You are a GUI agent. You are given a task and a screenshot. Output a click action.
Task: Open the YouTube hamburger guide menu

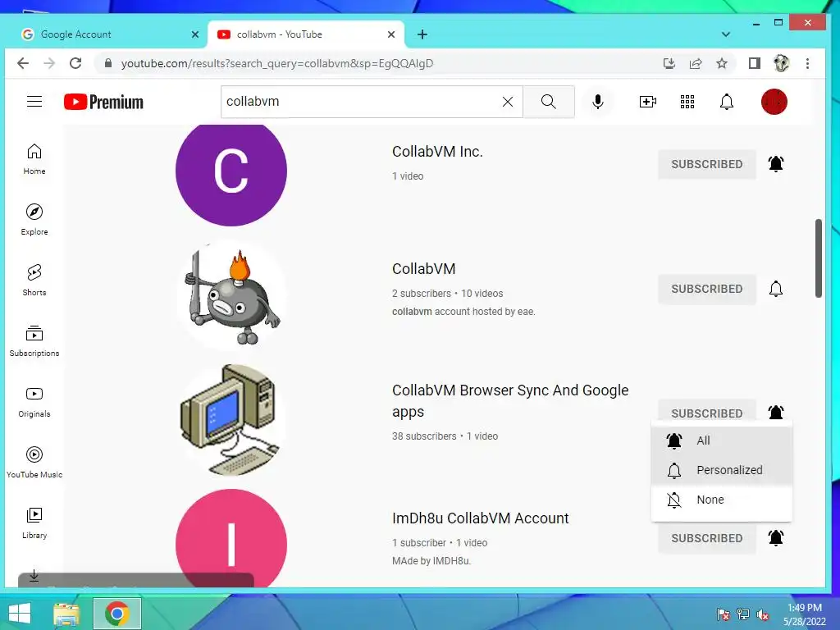tap(34, 101)
